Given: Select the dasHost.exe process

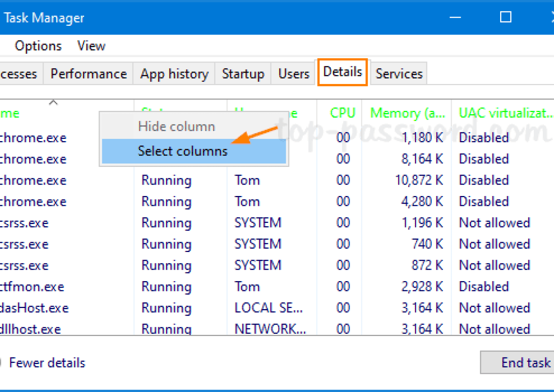Looking at the screenshot, I should (35, 308).
